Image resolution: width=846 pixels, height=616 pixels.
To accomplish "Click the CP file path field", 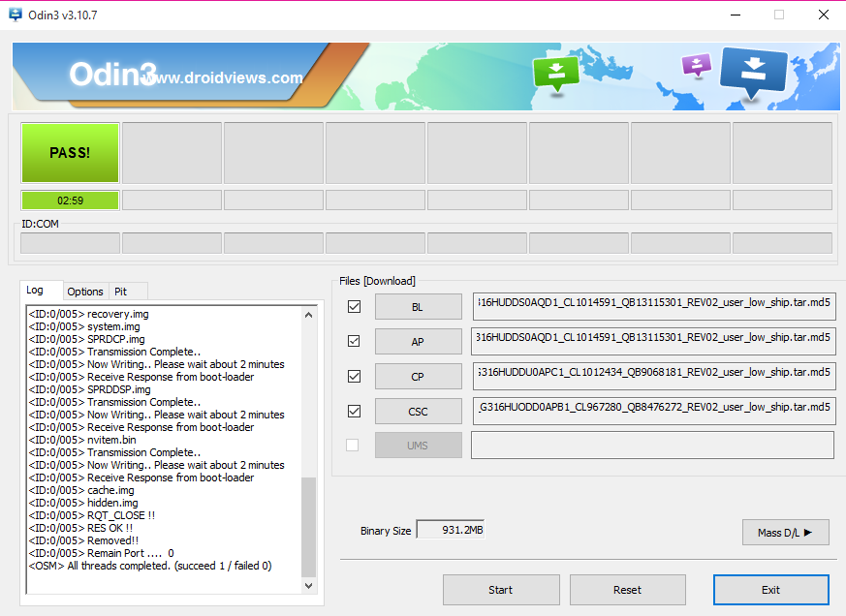I will (x=654, y=377).
